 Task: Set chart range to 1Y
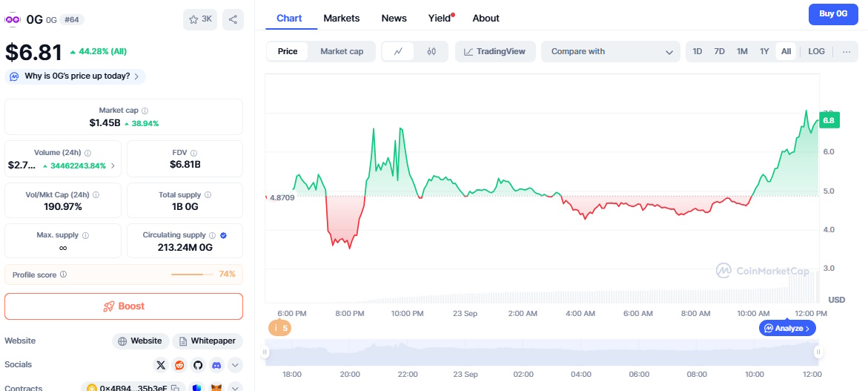pos(764,51)
